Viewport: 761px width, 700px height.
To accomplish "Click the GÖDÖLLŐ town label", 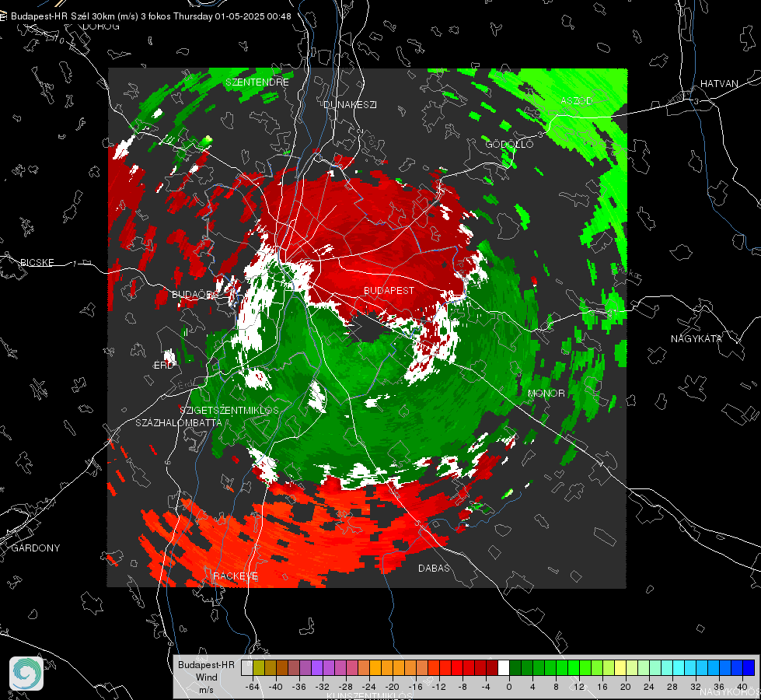I will pyautogui.click(x=509, y=144).
